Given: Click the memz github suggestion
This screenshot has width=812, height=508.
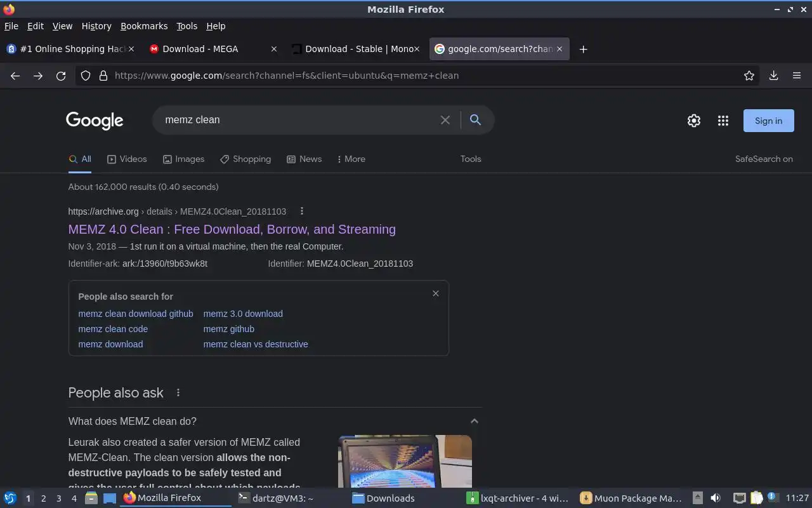Looking at the screenshot, I should (229, 329).
